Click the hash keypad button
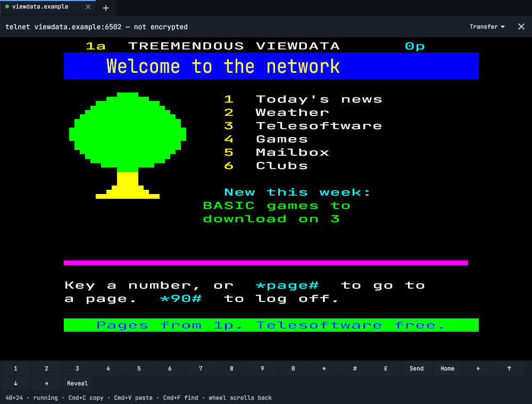Viewport: 532px width, 404px height. pos(355,368)
